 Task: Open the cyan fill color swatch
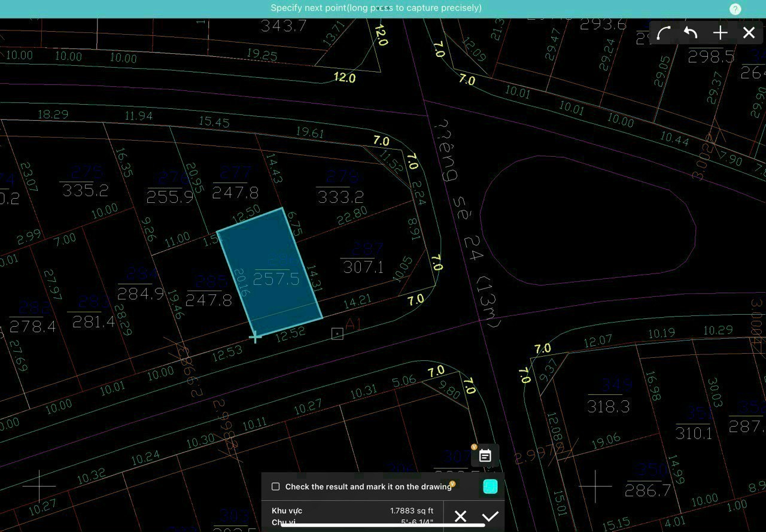point(490,487)
